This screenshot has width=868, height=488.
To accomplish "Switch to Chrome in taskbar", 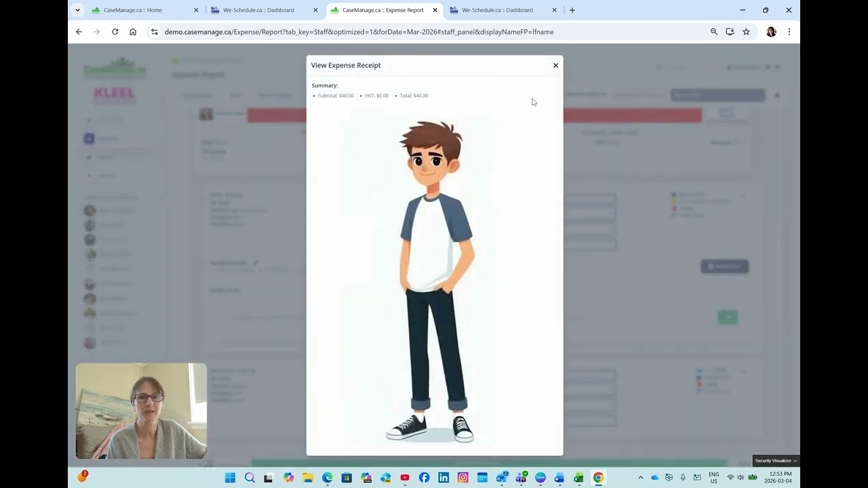I will [x=598, y=478].
